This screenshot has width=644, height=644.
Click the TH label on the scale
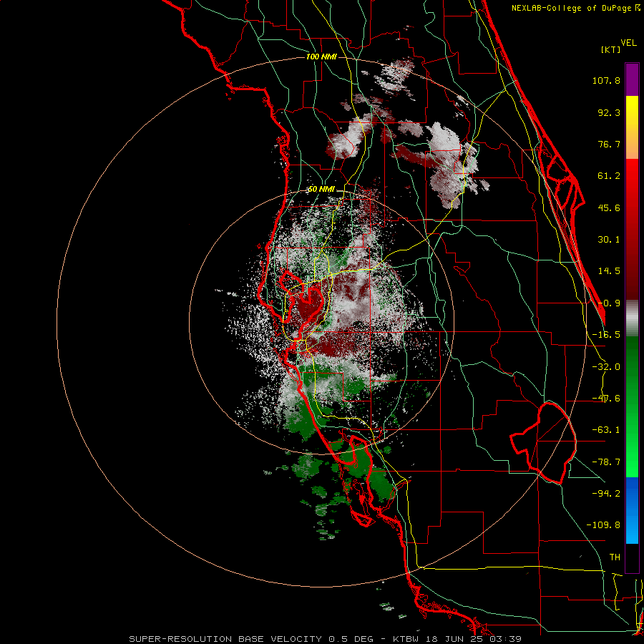pos(615,557)
